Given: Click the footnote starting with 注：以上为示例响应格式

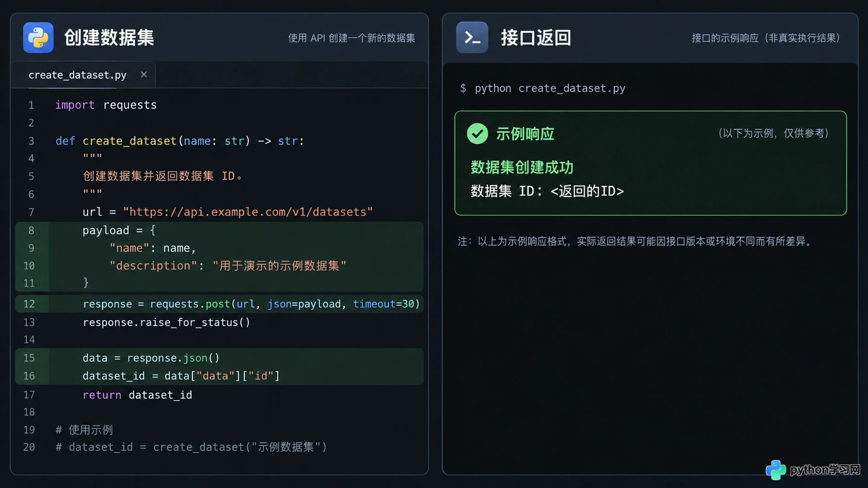Looking at the screenshot, I should pos(635,242).
